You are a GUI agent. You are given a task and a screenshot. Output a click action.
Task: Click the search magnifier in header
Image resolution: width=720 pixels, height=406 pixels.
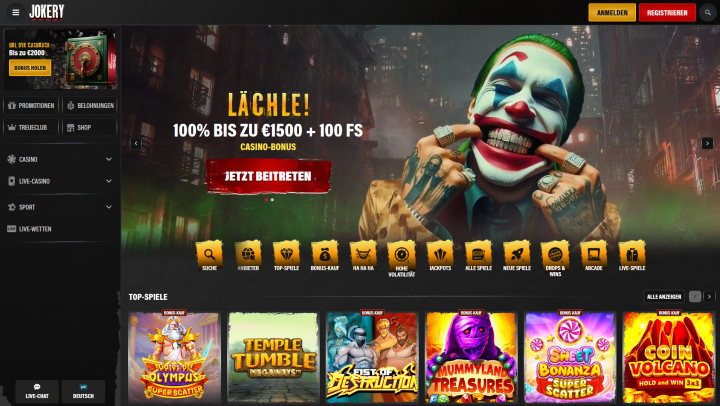708,12
